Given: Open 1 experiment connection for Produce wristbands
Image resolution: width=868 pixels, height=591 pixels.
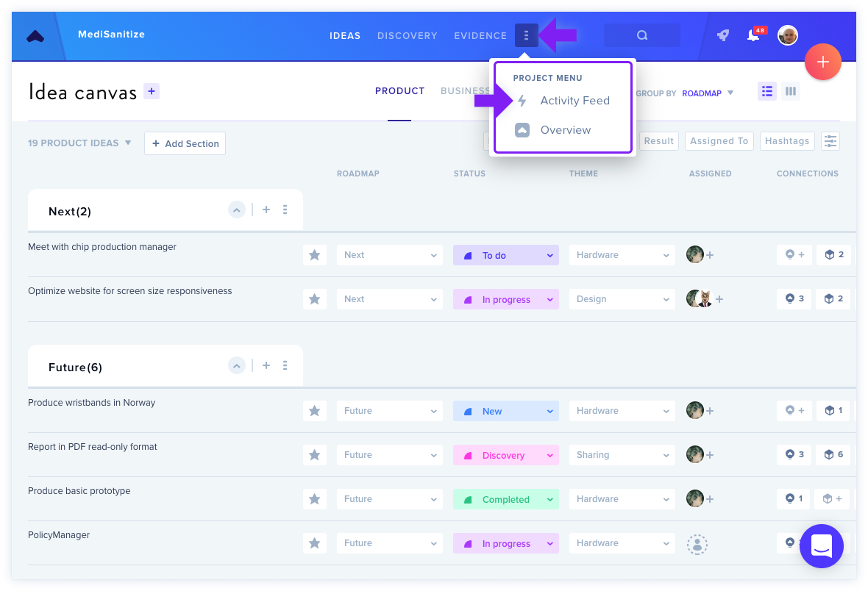Looking at the screenshot, I should pos(833,411).
